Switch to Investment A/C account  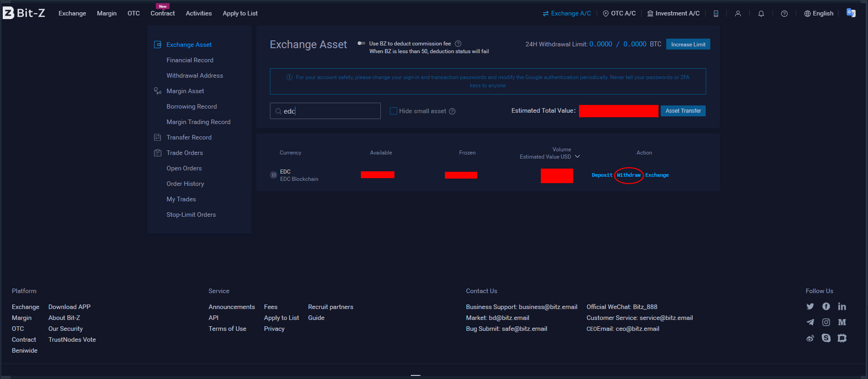point(673,14)
